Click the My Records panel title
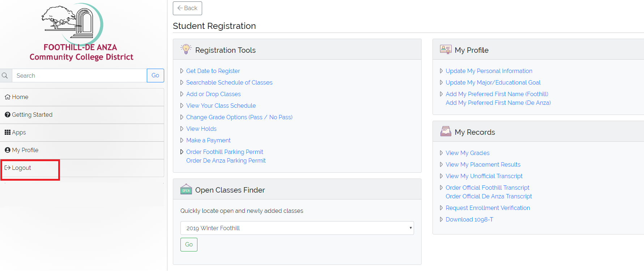The height and width of the screenshot is (271, 644). [x=475, y=132]
